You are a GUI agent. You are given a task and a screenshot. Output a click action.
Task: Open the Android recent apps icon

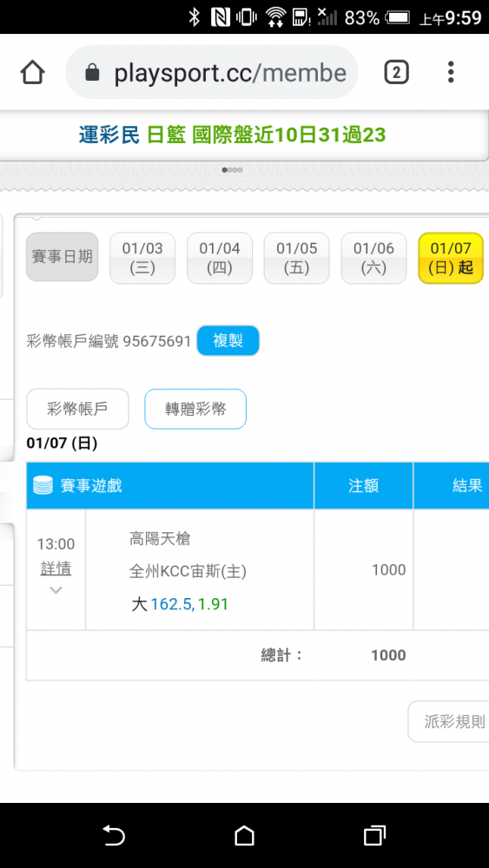[x=374, y=835]
